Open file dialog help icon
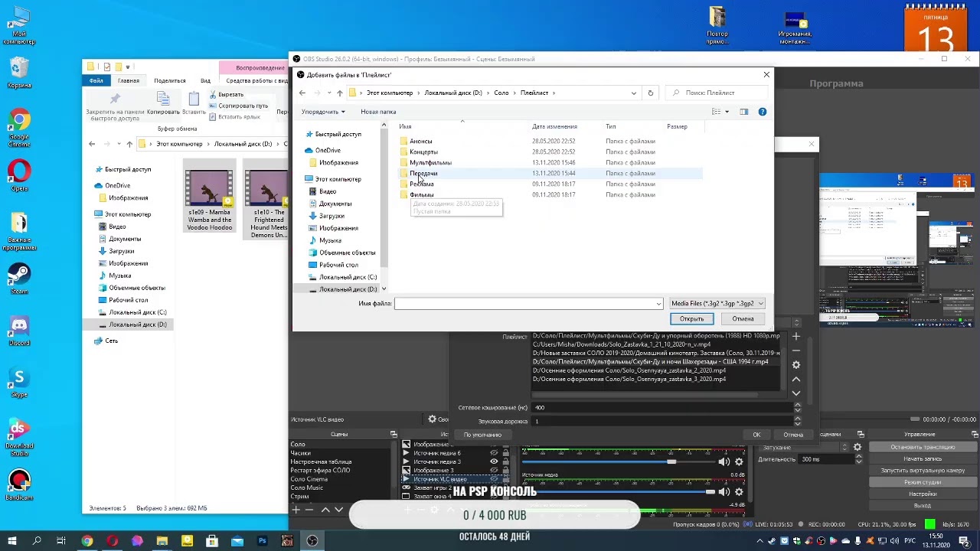Screen dimensions: 980x551 pos(763,112)
